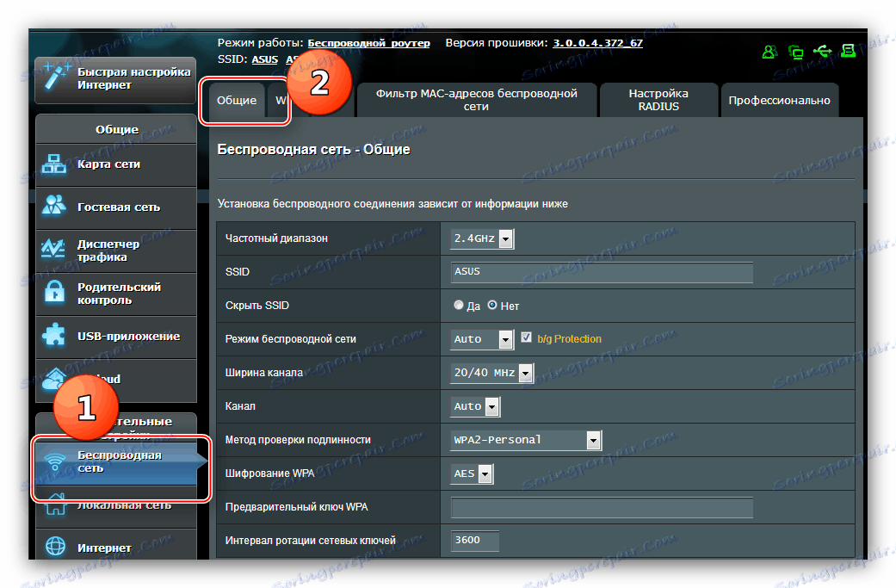Open channel width 20/40 MHz dropdown

492,373
